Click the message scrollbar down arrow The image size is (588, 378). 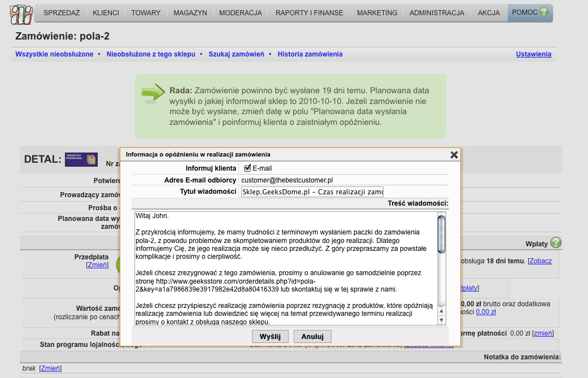(x=441, y=320)
